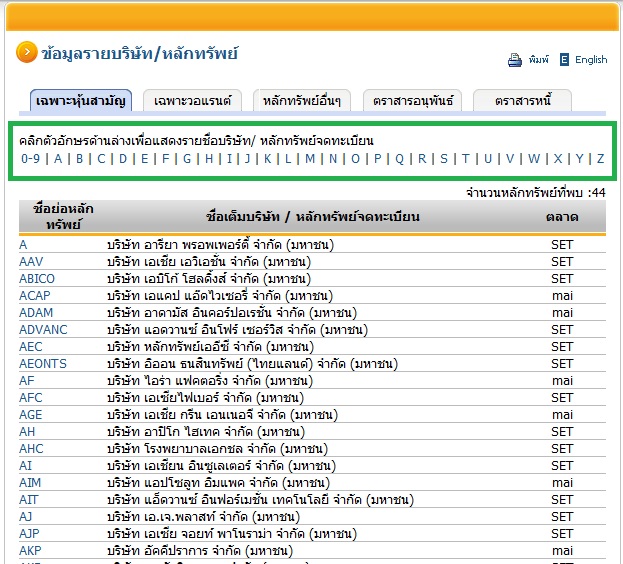Image resolution: width=623 pixels, height=564 pixels.
Task: View the AHC security page
Action: click(x=31, y=449)
